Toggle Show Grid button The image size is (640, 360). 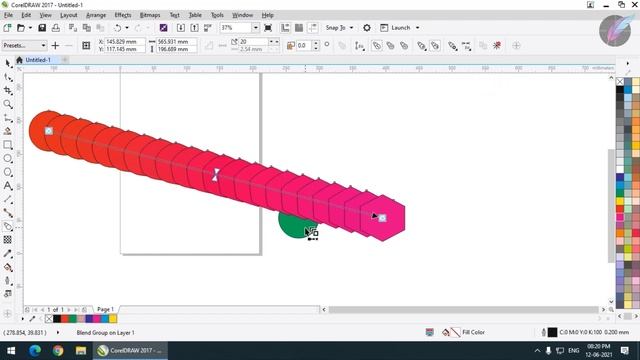[x=299, y=28]
